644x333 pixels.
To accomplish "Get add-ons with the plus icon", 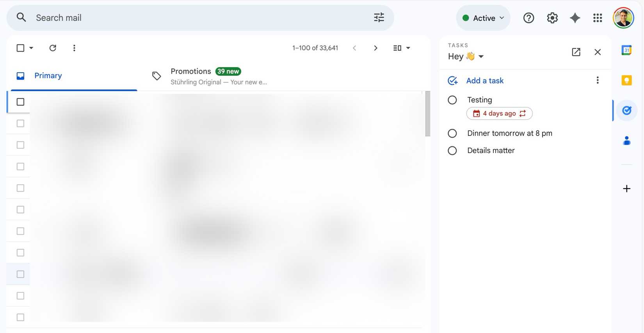I will pyautogui.click(x=626, y=189).
